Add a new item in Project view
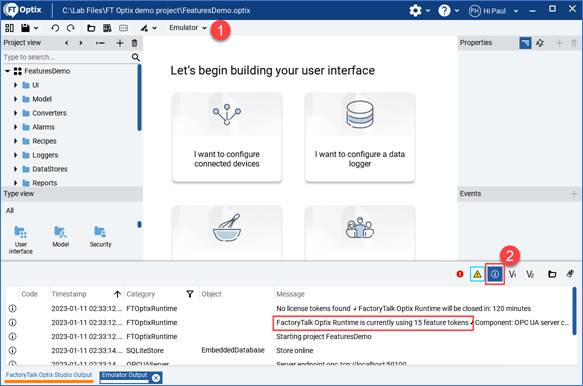This screenshot has width=583, height=386. [120, 43]
